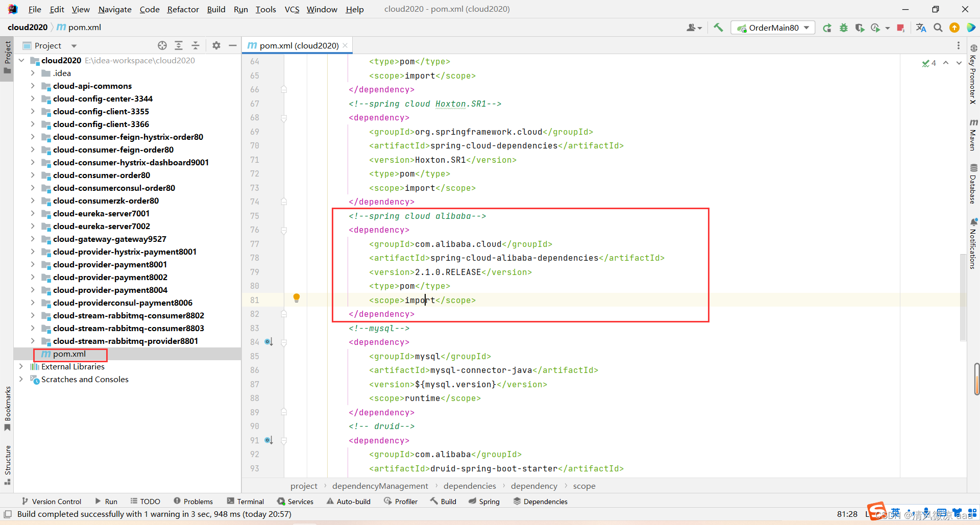Toggle tool window quick access button
This screenshot has height=525, width=980.
(x=8, y=514)
